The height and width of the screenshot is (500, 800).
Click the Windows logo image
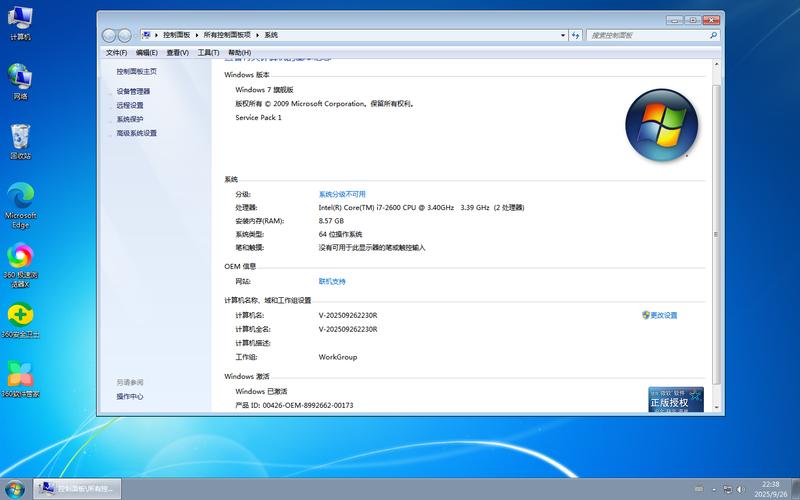tap(662, 125)
